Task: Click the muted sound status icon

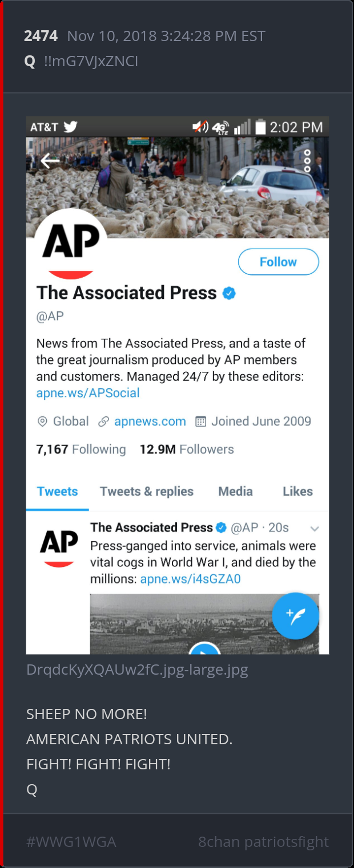Action: coord(201,127)
